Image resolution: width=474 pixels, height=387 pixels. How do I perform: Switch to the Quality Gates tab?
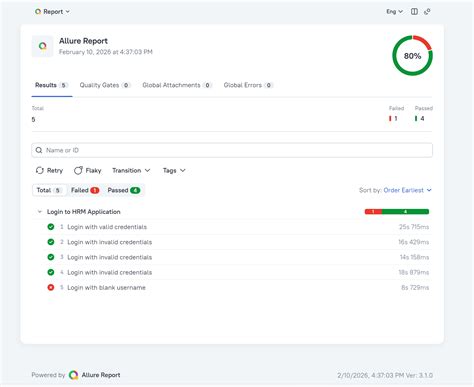(x=105, y=85)
